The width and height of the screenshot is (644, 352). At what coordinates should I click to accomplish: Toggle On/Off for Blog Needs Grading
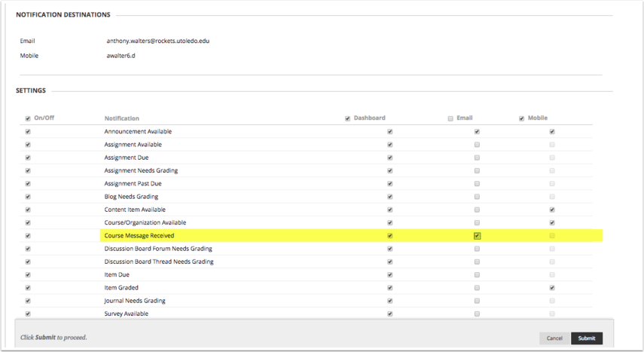28,197
